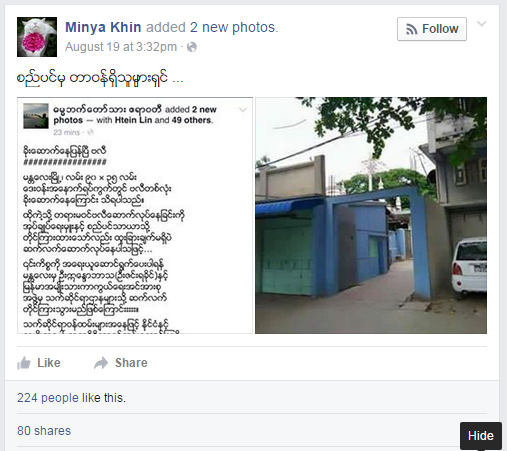Open the left screenshot photo of Burmese post
This screenshot has height=451, width=507.
pyautogui.click(x=135, y=215)
